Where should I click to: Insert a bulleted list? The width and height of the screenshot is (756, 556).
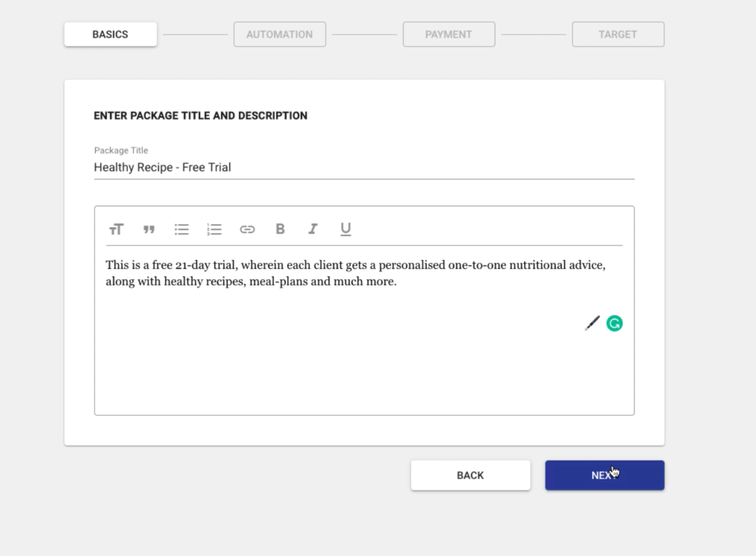[x=182, y=229]
